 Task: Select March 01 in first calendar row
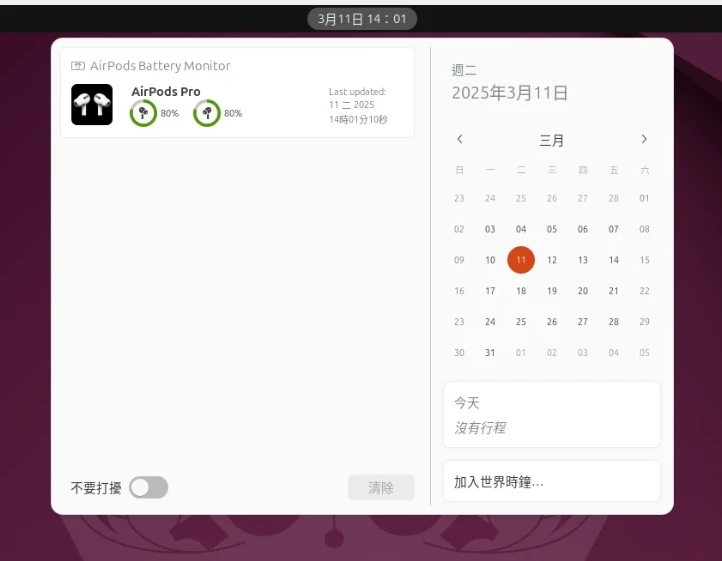644,199
